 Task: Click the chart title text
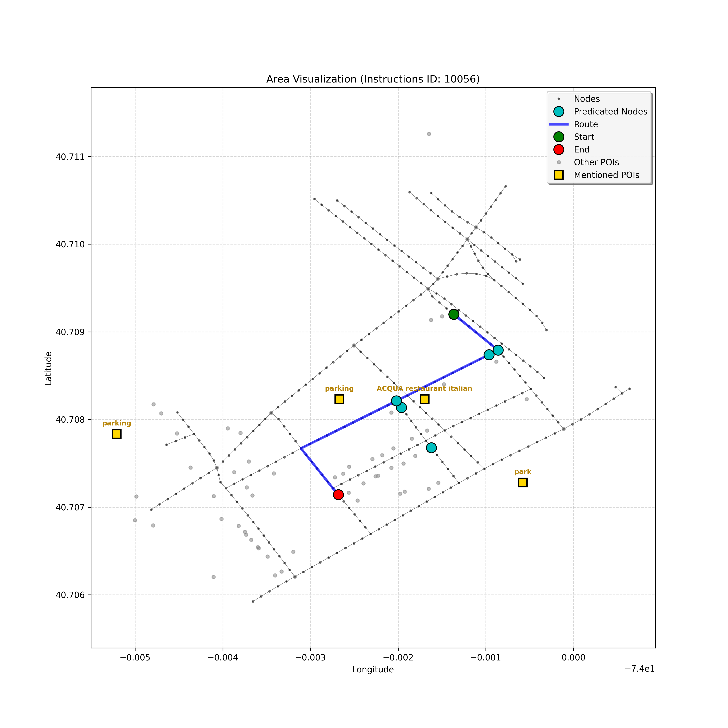coord(373,79)
